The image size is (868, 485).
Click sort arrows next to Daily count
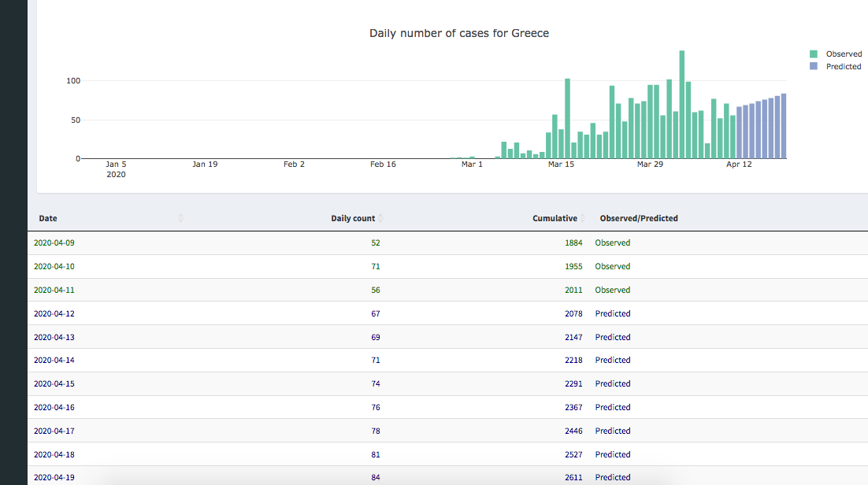(x=381, y=218)
